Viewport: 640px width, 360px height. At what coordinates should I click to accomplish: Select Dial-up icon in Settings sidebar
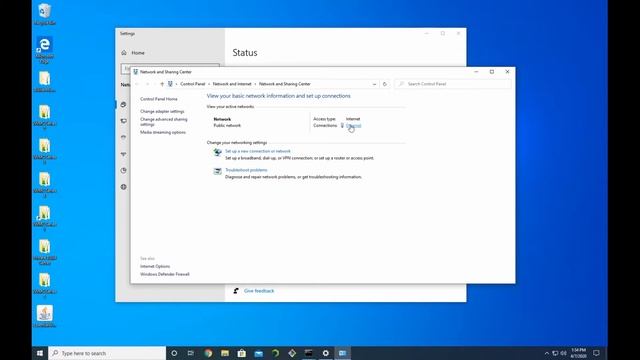[x=123, y=138]
